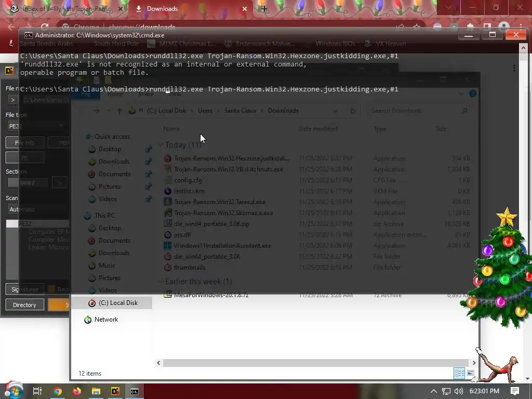Viewport: 532px width, 399px height.
Task: Open the File tab in File Explorer
Action: coord(86,94)
